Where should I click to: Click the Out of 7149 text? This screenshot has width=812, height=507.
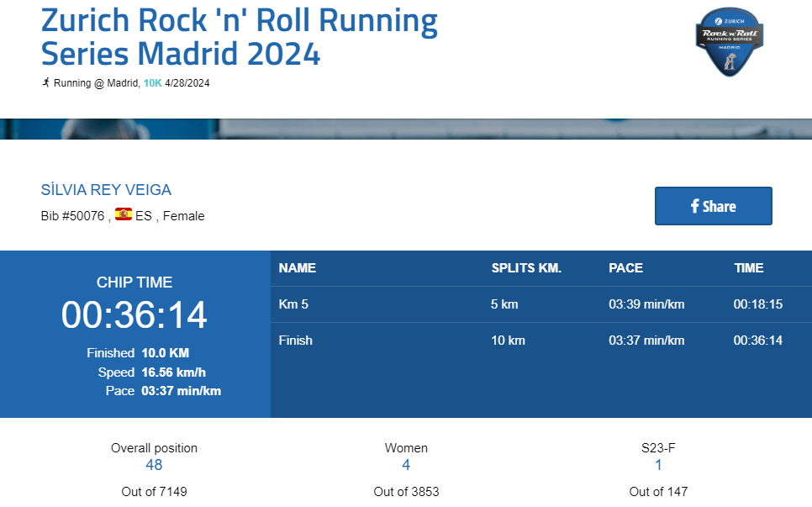154,492
